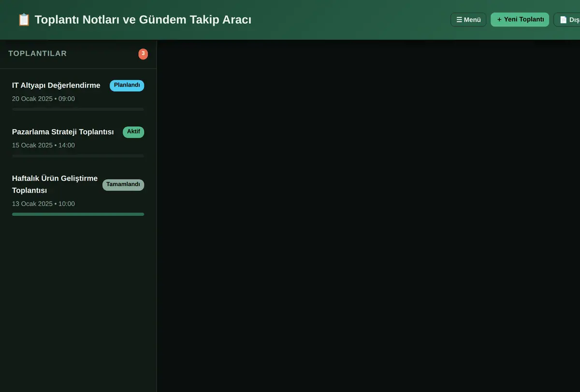
Task: Open the Menü button
Action: (x=468, y=20)
